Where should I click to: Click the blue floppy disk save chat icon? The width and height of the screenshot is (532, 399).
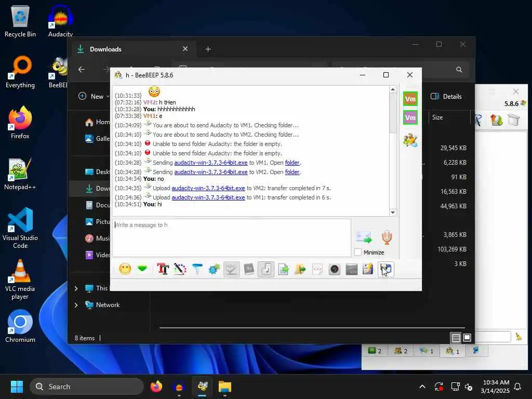386,270
